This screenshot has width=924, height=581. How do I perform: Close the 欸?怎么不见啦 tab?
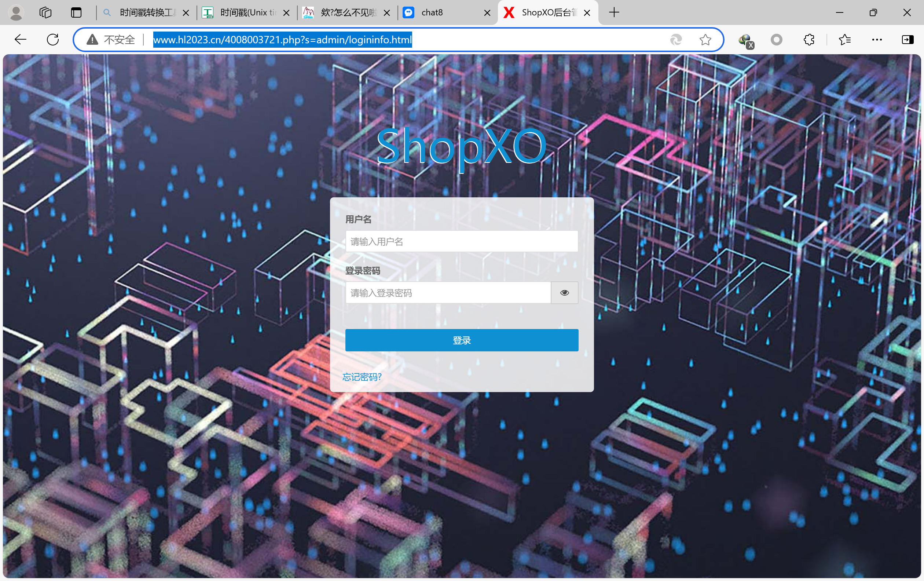(x=387, y=13)
